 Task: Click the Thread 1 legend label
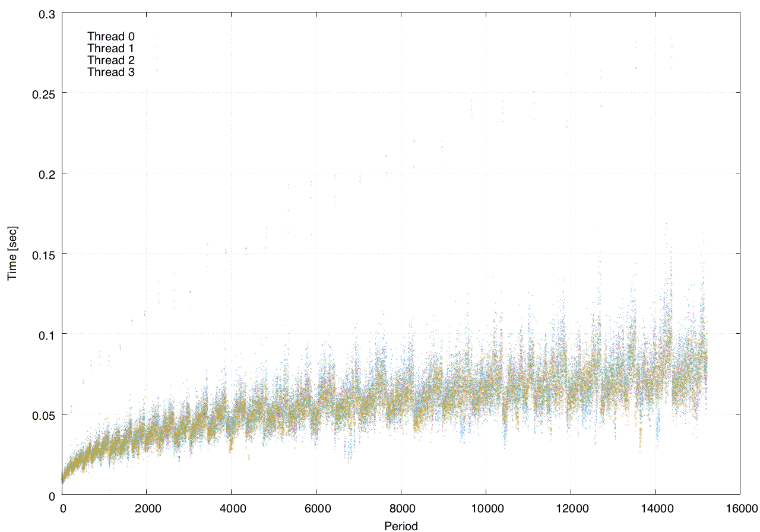pos(111,48)
